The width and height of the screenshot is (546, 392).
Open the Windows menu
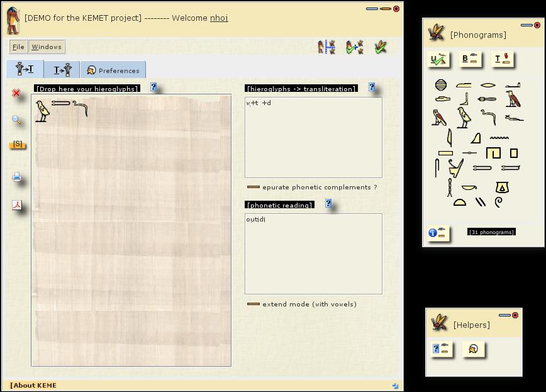[x=47, y=47]
